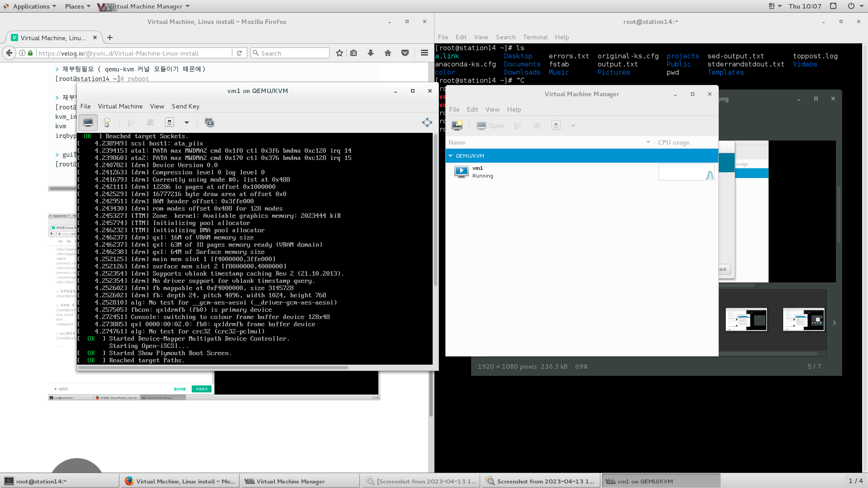Open the Applications menu
This screenshot has width=868, height=488.
pos(31,6)
